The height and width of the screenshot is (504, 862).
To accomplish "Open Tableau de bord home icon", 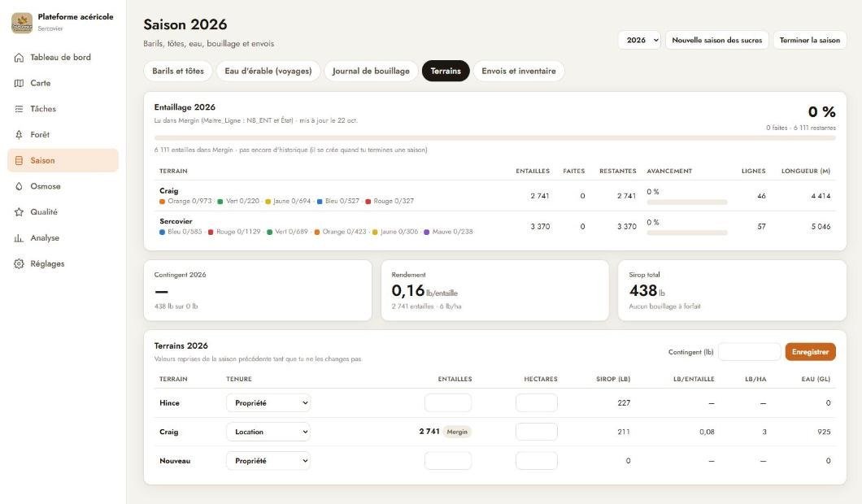I will click(x=19, y=57).
